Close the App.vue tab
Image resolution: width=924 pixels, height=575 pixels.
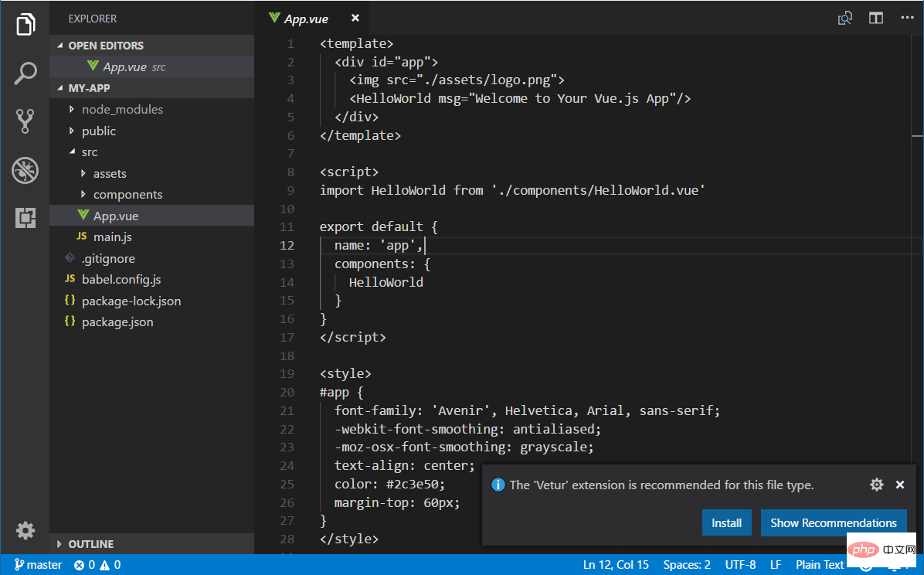pyautogui.click(x=355, y=18)
